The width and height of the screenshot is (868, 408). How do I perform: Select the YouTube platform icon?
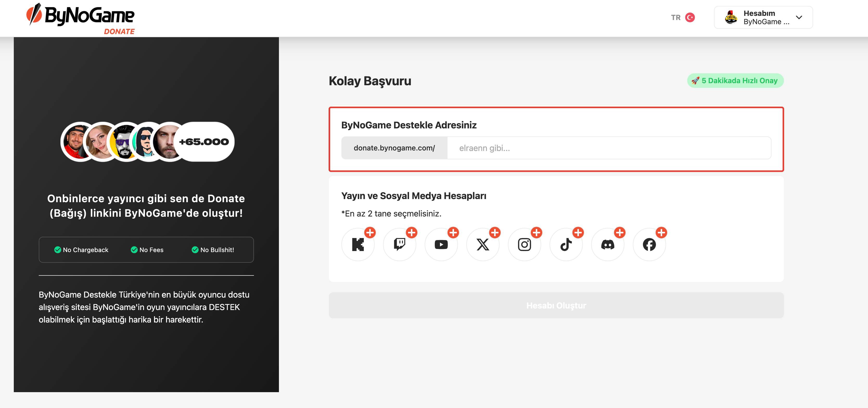point(441,244)
